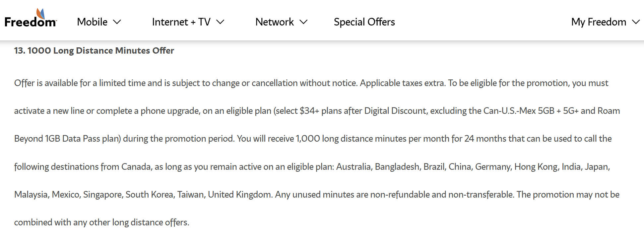Expand the My Freedom chevron arrow
This screenshot has width=644, height=232.
636,22
